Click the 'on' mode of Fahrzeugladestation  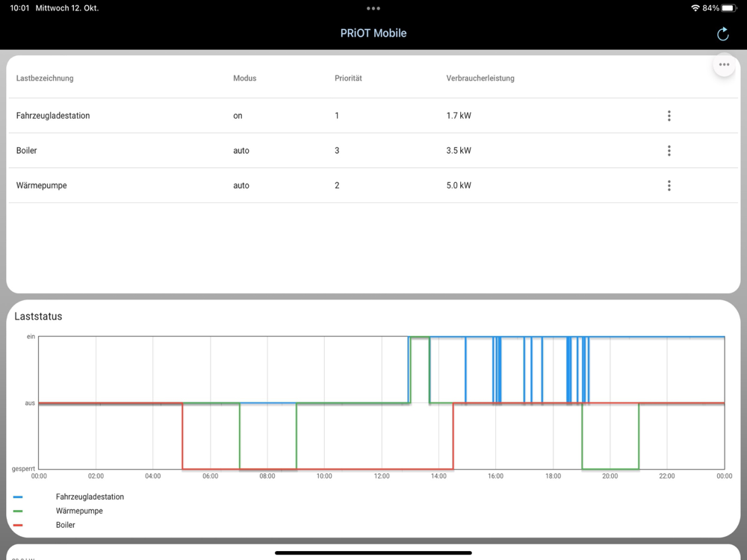pos(238,116)
